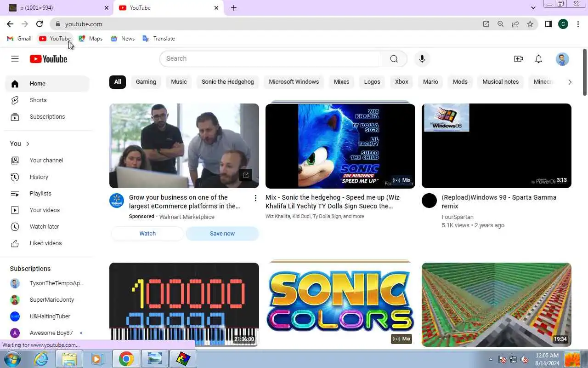Open History in the sidebar

pos(47,177)
